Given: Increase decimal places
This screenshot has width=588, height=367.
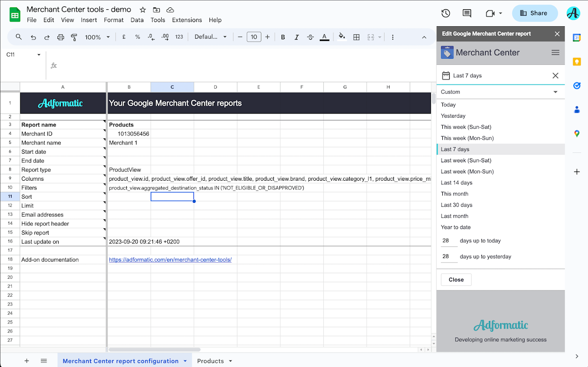Looking at the screenshot, I should (x=165, y=37).
